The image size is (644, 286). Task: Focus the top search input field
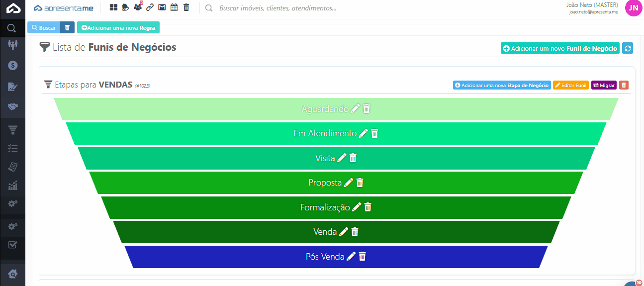pyautogui.click(x=298, y=8)
